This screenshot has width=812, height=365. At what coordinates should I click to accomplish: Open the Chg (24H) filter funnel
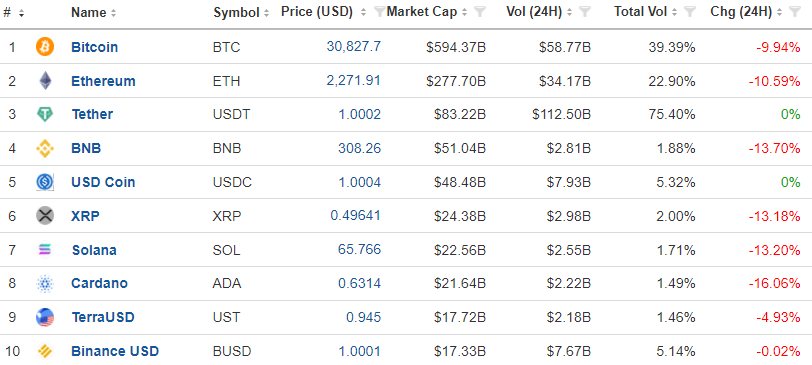[794, 12]
